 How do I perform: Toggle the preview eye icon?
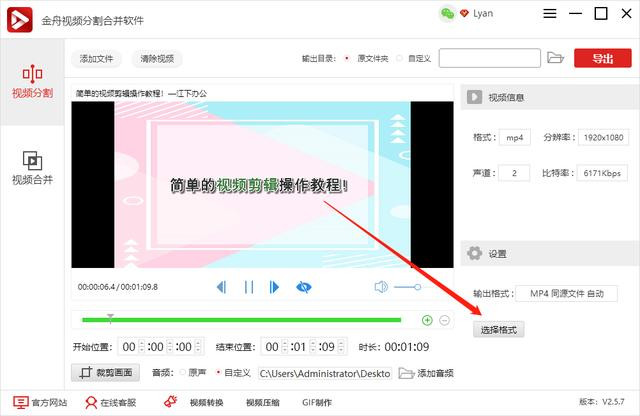(303, 287)
